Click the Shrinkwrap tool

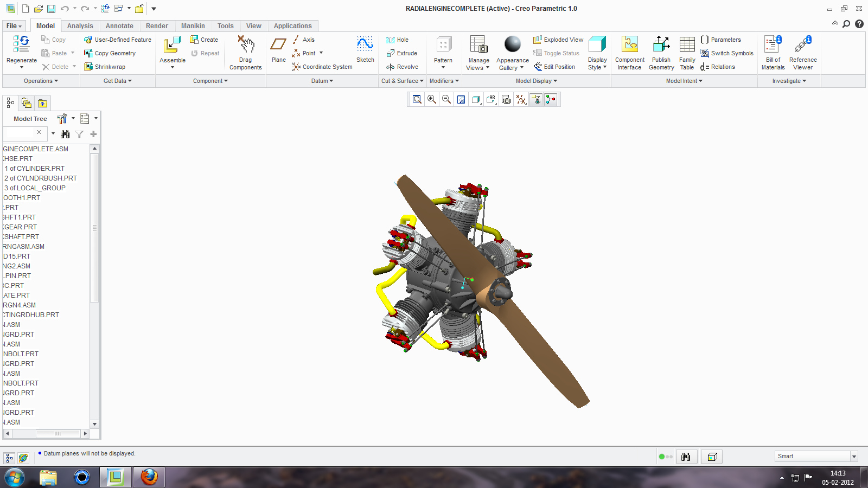105,67
